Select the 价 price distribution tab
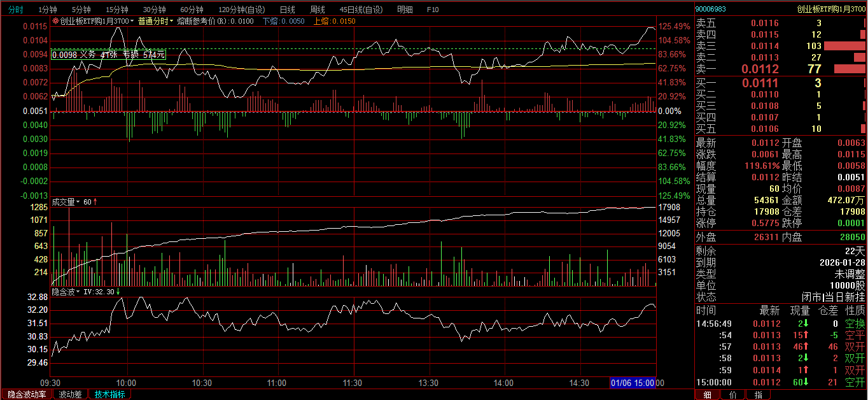Image resolution: width=868 pixels, height=400 pixels. pos(732,394)
